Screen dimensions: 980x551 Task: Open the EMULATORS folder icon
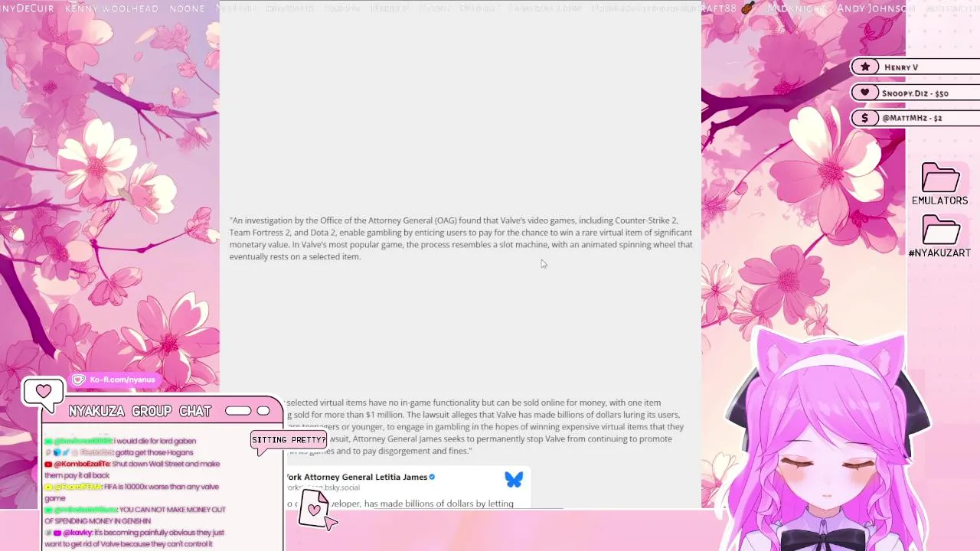pos(940,178)
